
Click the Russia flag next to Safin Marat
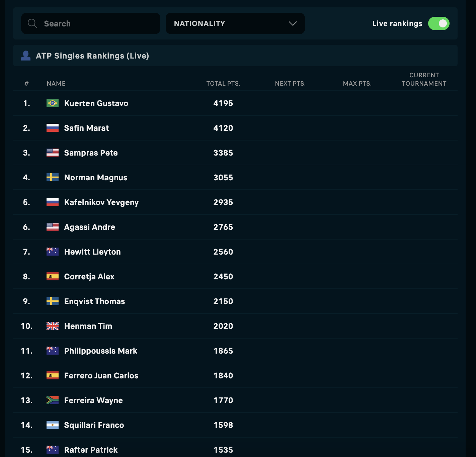point(53,128)
